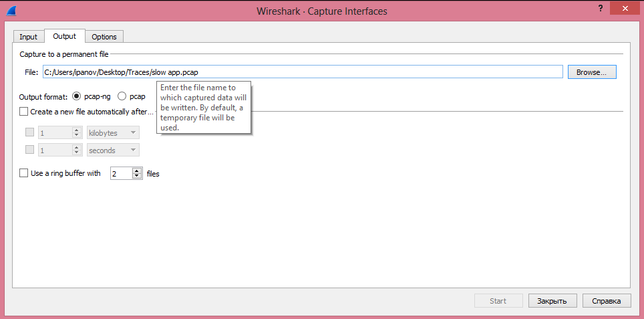Viewport: 644px width, 319px height.
Task: Click the Закрыть (Close) button
Action: click(x=552, y=301)
